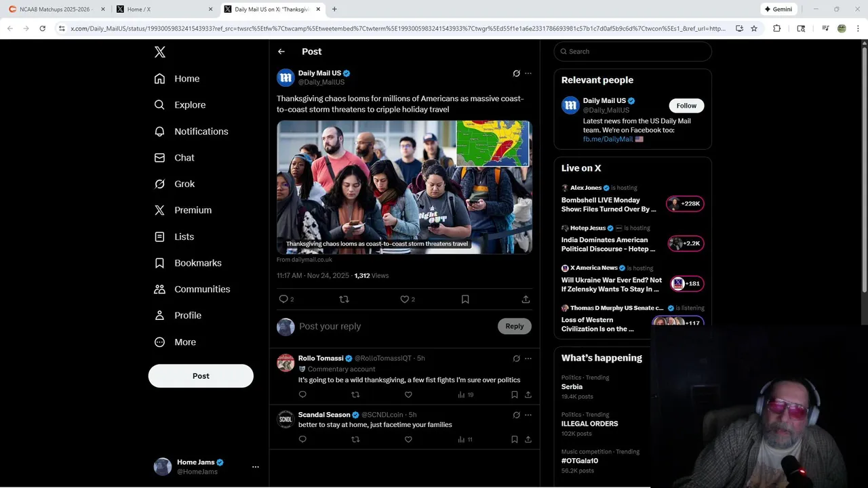Click the back arrow next to Post
The width and height of the screenshot is (868, 488).
tap(281, 52)
